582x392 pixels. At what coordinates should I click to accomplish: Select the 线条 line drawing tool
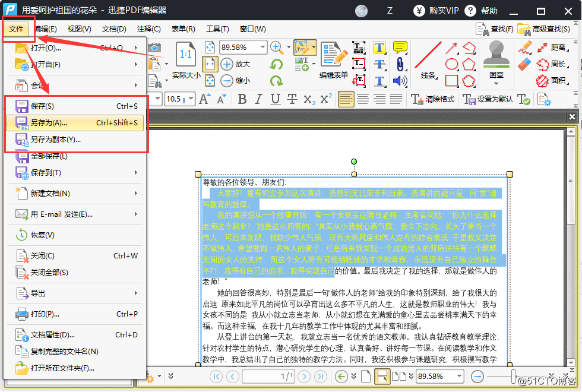point(428,60)
